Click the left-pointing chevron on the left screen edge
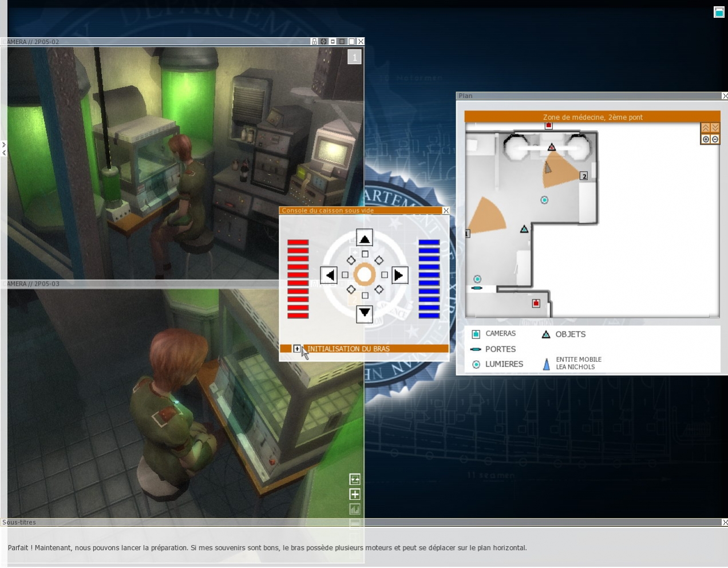Screen dimensions: 728x568 pos(3,153)
